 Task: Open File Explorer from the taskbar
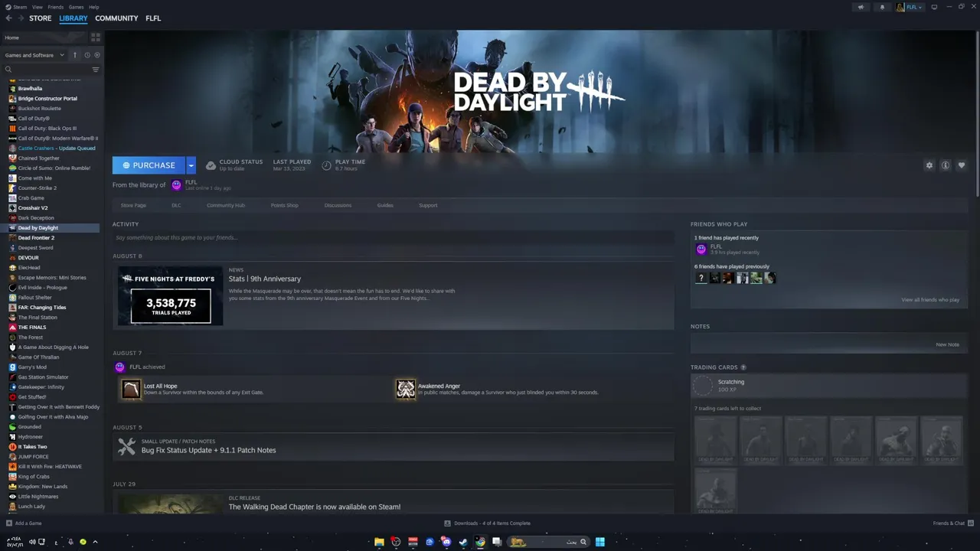pos(379,542)
